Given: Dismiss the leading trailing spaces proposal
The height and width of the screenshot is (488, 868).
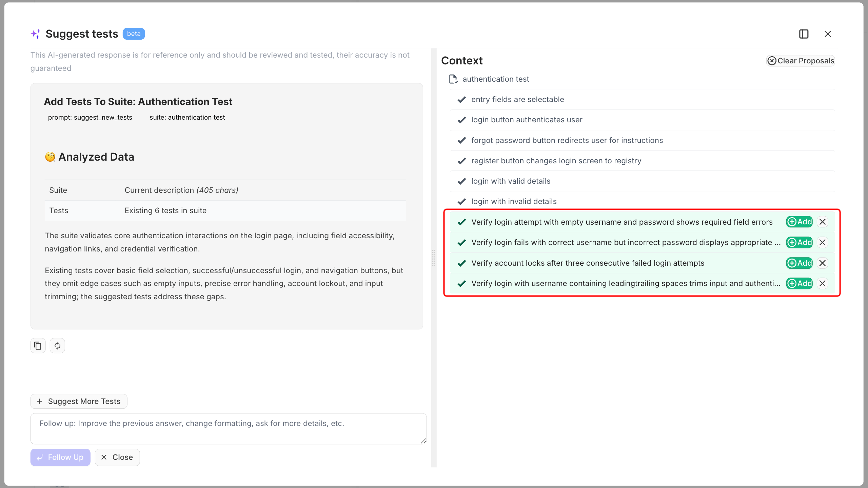Looking at the screenshot, I should [822, 283].
